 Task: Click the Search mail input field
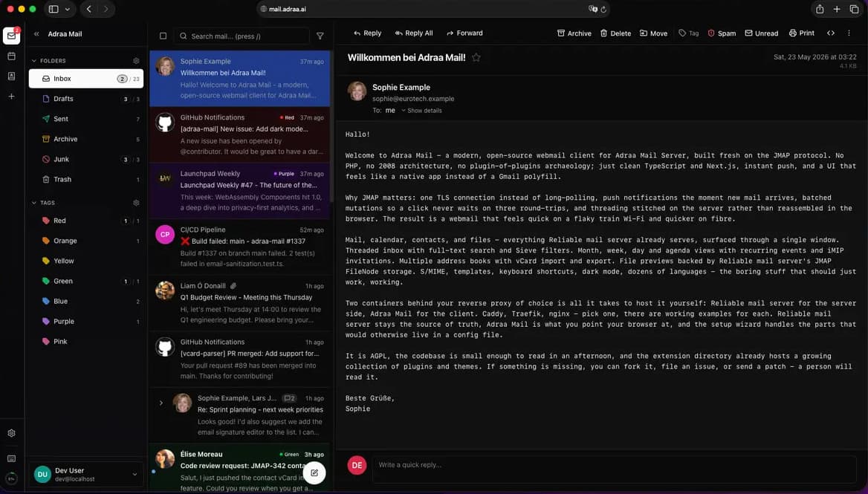pyautogui.click(x=242, y=36)
